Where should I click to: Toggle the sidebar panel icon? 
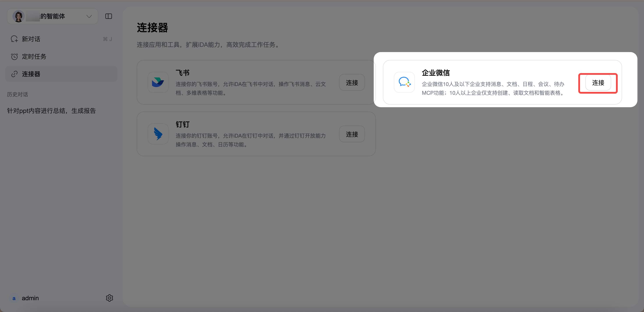(x=108, y=16)
